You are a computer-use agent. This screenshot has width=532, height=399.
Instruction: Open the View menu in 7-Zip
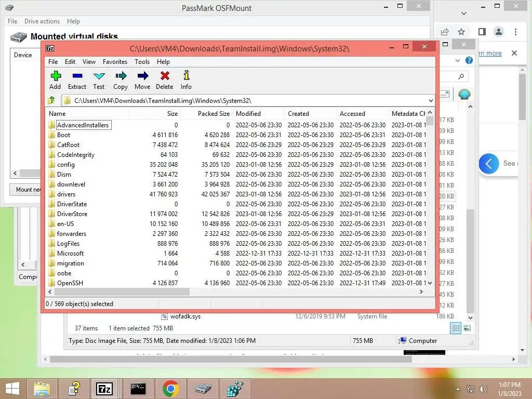(x=89, y=62)
